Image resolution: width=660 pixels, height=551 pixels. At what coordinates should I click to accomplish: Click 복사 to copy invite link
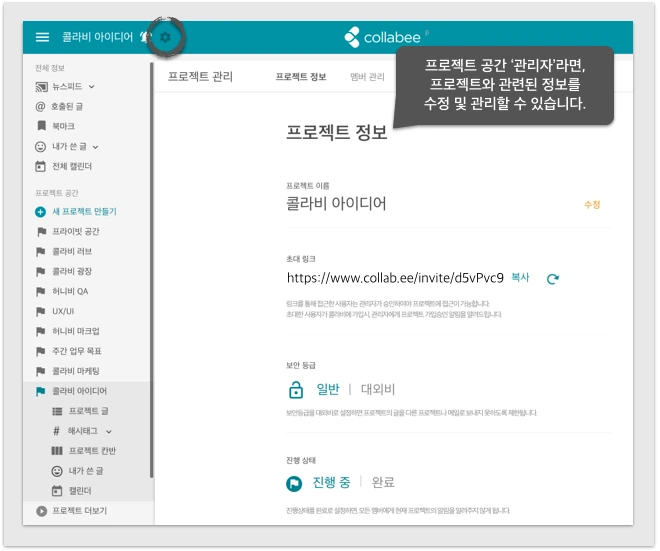pos(520,277)
